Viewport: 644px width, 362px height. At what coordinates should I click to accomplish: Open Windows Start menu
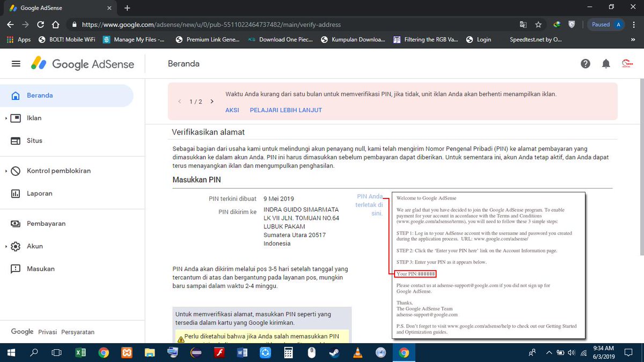click(11, 353)
